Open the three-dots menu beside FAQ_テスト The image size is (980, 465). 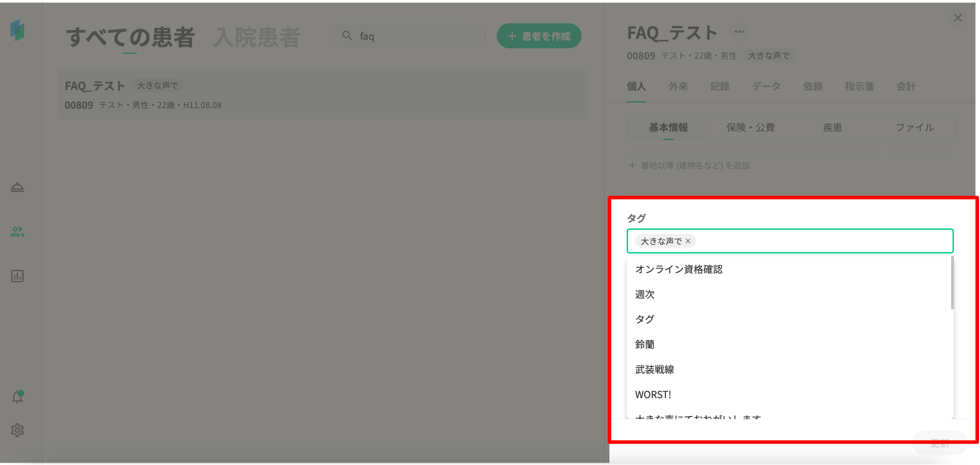click(739, 32)
